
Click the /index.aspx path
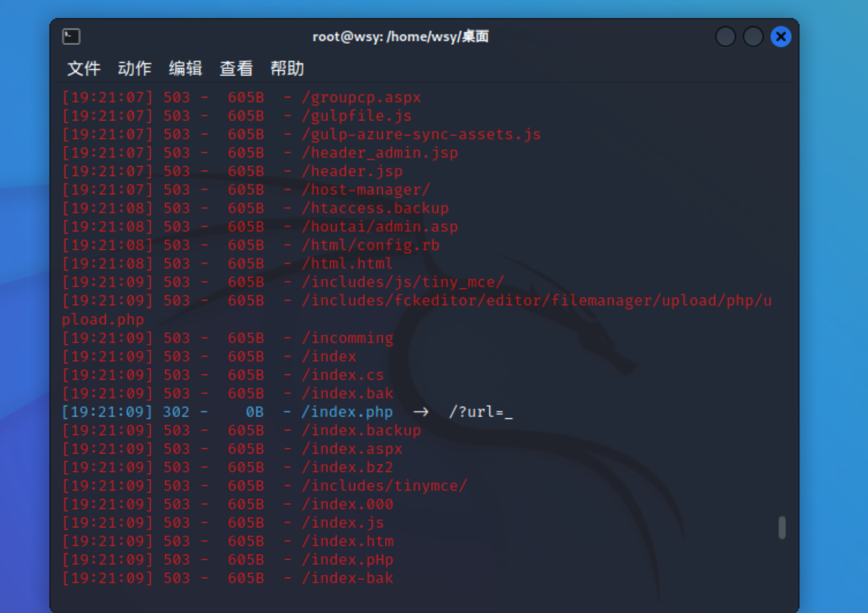[352, 449]
